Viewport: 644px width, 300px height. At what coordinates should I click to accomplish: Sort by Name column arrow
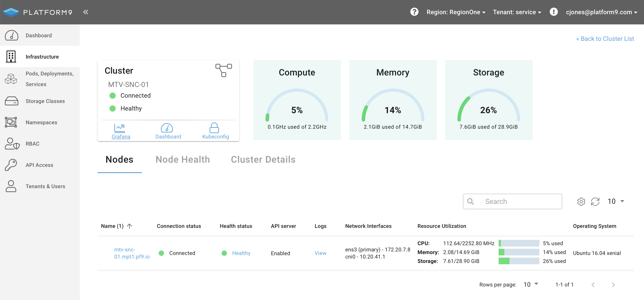tap(129, 226)
